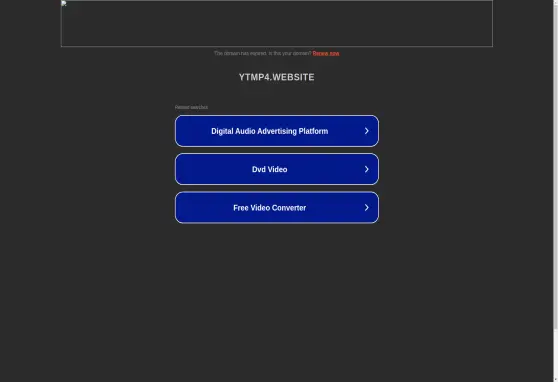Select the Free Video Converter label text
This screenshot has height=382, width=558.
tap(270, 208)
